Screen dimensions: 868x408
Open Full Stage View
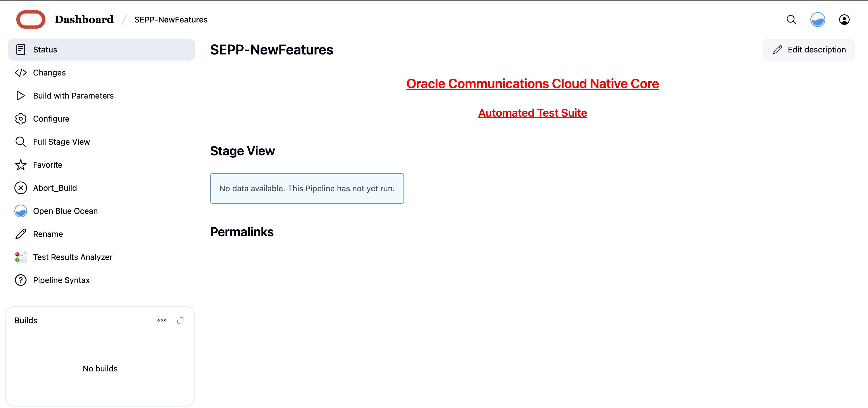click(x=61, y=142)
